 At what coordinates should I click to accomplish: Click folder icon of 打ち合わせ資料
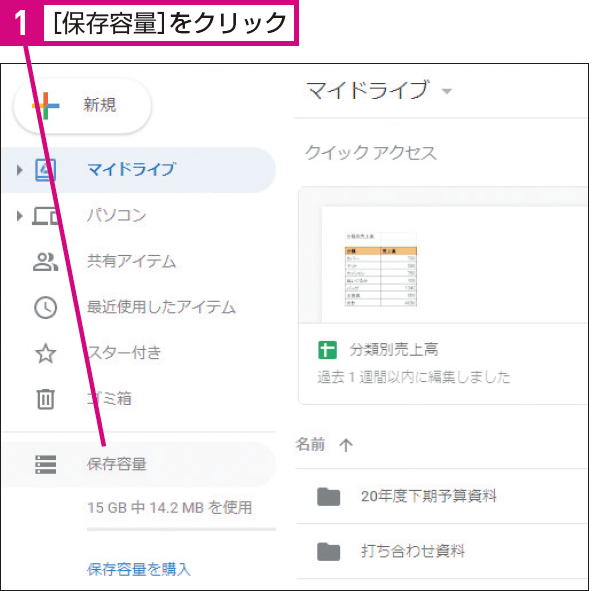[328, 552]
